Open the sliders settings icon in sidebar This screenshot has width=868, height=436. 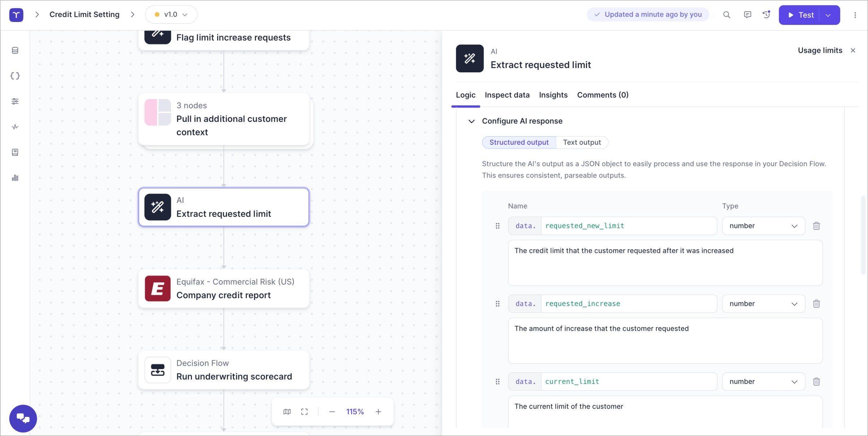pos(15,101)
